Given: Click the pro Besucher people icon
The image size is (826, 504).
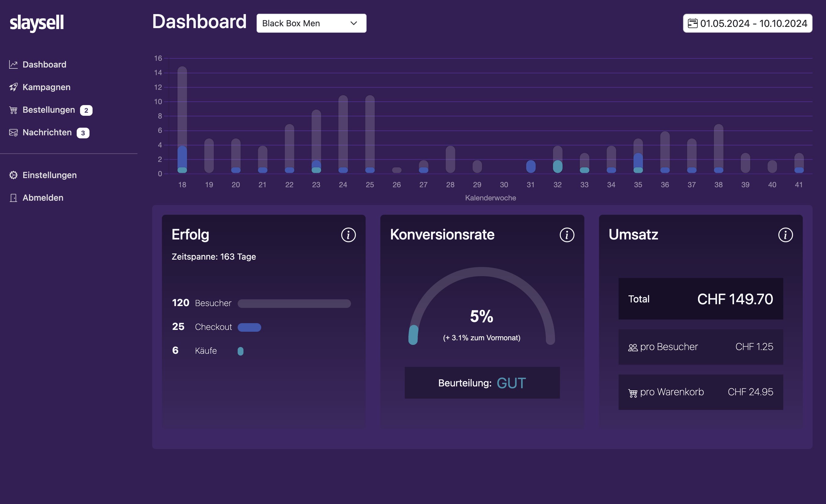Looking at the screenshot, I should (633, 348).
